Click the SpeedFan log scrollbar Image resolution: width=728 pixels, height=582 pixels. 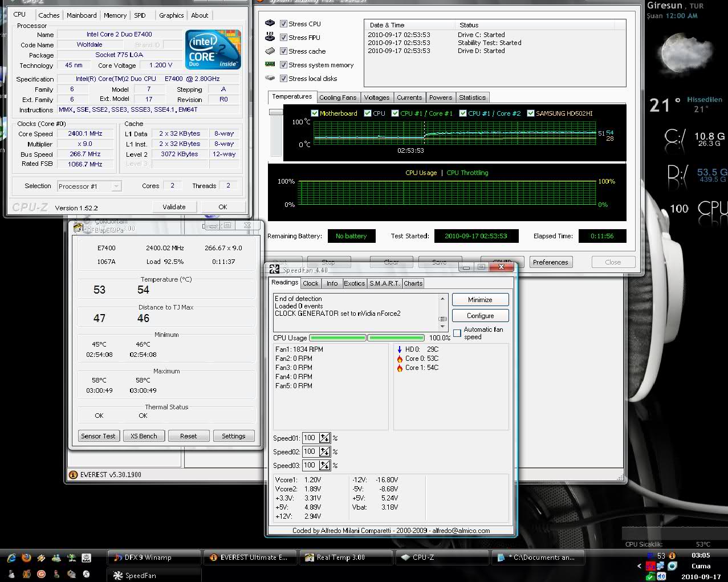(x=442, y=312)
